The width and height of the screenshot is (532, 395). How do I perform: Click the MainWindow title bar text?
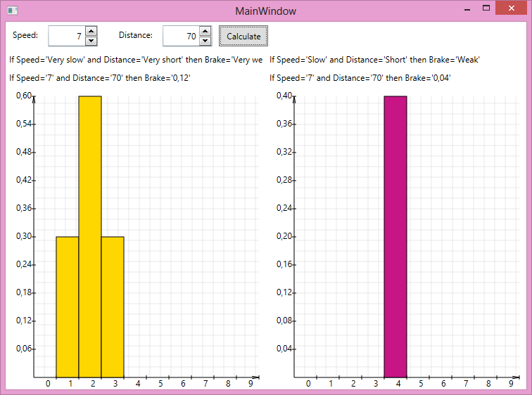click(x=265, y=11)
